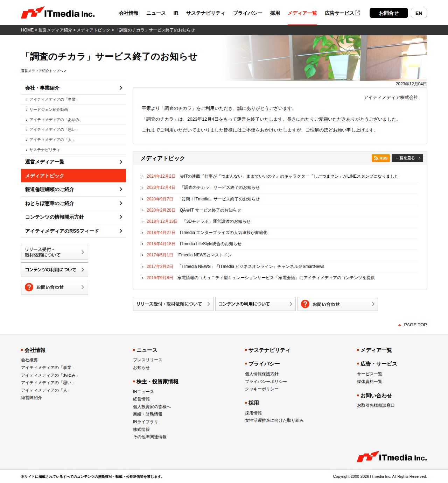Click footer 会社概要 link
This screenshot has height=483, width=448.
click(x=29, y=360)
